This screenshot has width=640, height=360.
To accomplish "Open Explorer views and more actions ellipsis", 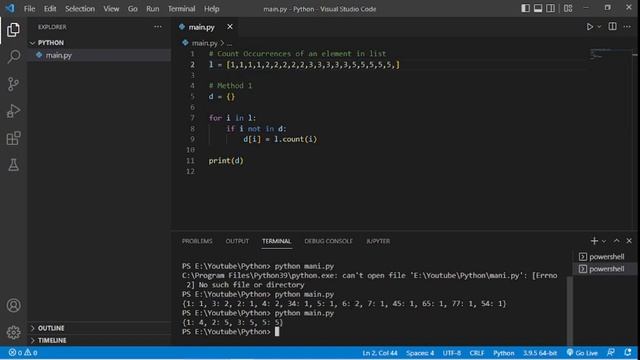I will 158,27.
